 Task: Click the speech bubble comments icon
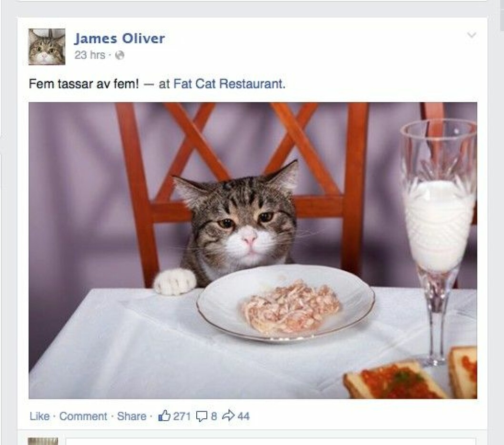202,416
